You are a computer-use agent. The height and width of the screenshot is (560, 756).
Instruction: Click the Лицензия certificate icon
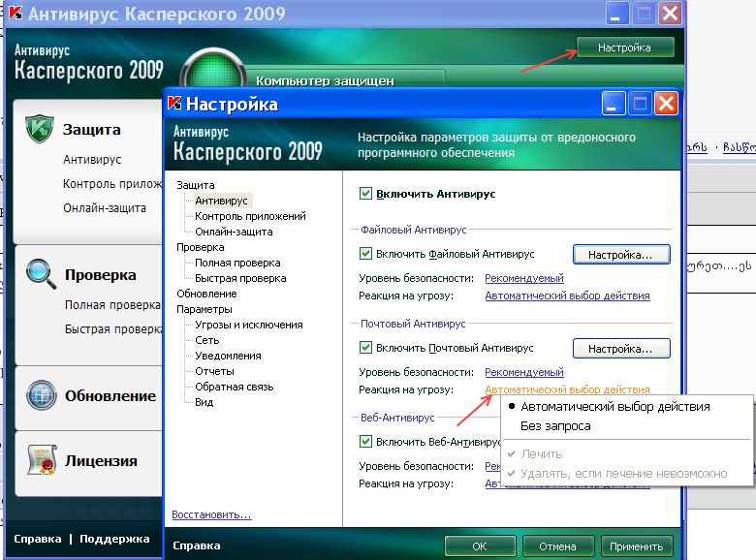[x=42, y=460]
